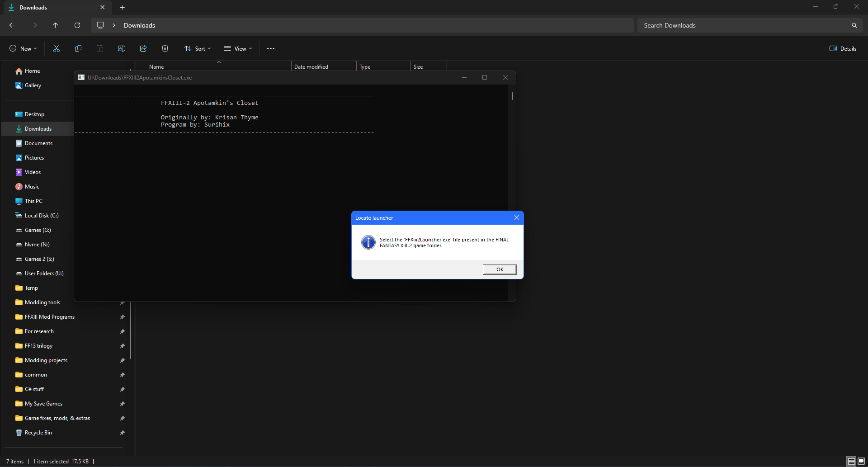Share the selected item

(x=143, y=48)
